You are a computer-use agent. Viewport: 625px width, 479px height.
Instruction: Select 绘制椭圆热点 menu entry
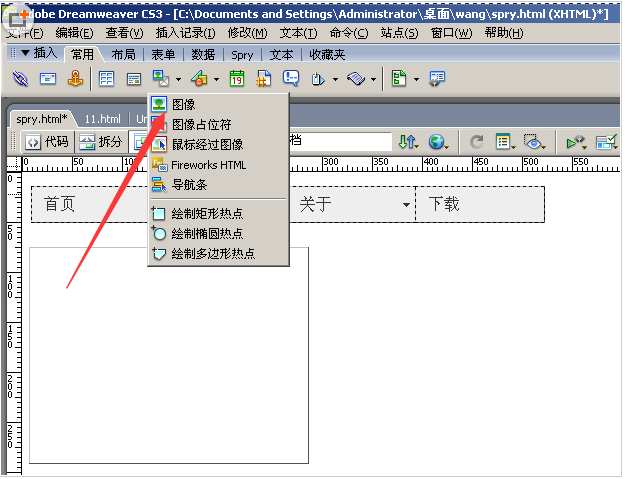[218, 234]
